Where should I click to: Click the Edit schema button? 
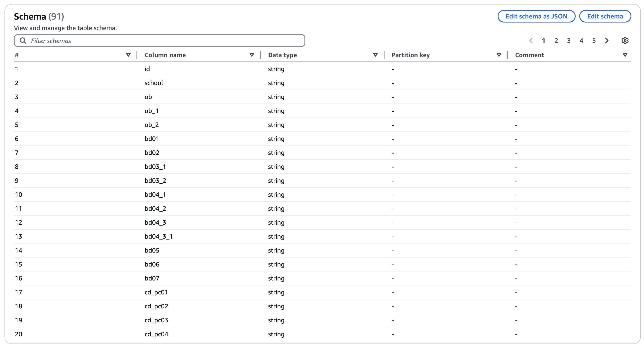605,16
